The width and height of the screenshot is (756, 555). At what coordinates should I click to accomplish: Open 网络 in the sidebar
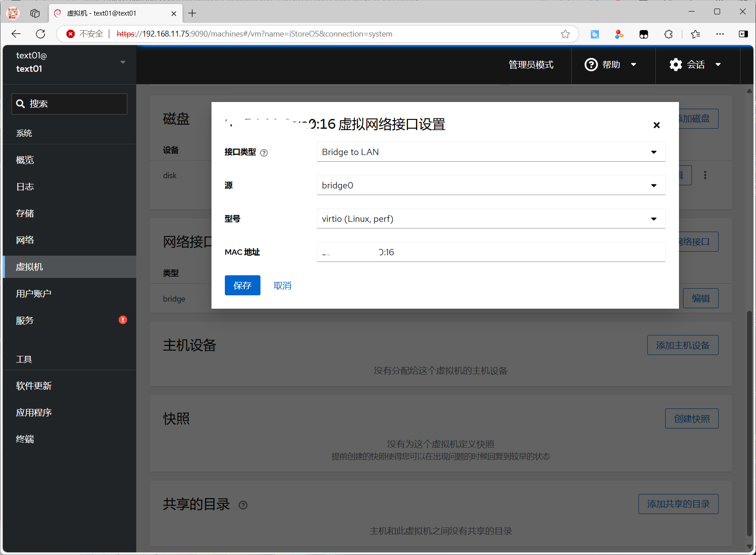[x=25, y=240]
